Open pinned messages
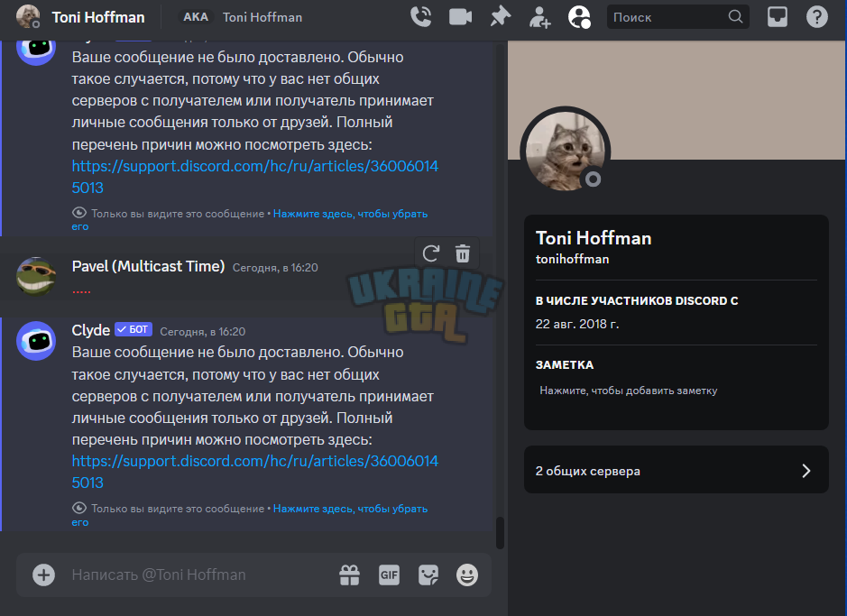 click(501, 17)
